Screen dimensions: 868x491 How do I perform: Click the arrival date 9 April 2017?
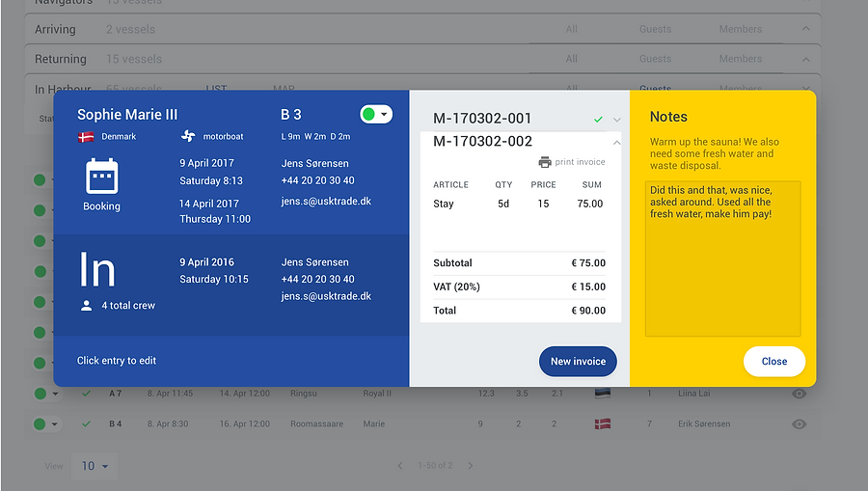[x=207, y=163]
